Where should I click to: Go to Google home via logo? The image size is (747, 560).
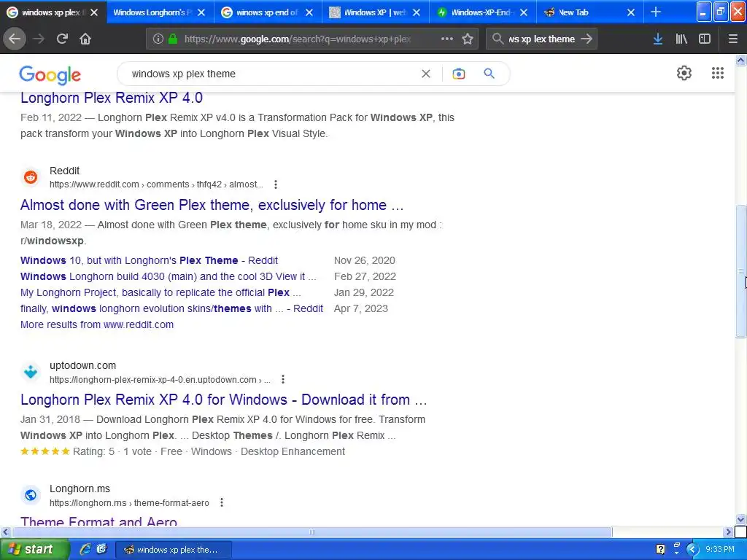tap(50, 75)
